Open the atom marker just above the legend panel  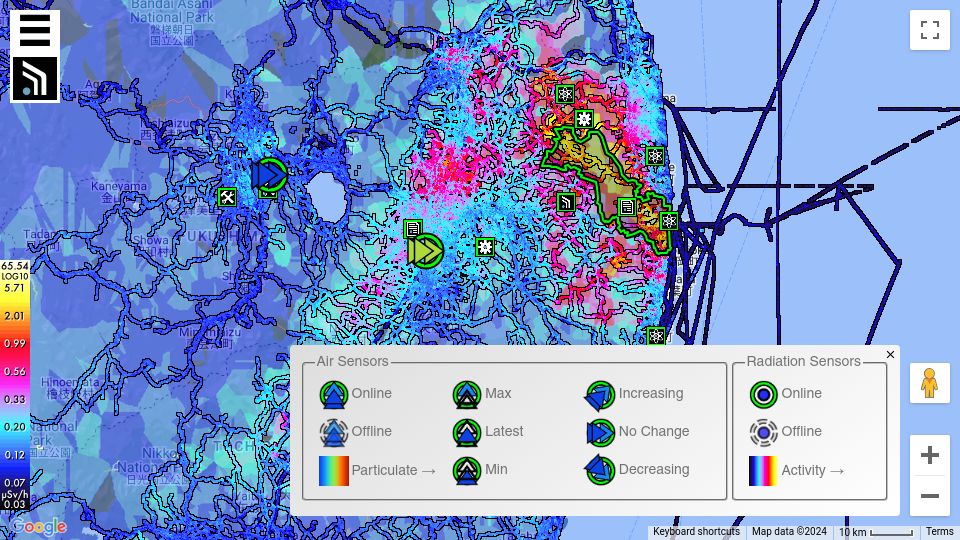(656, 336)
